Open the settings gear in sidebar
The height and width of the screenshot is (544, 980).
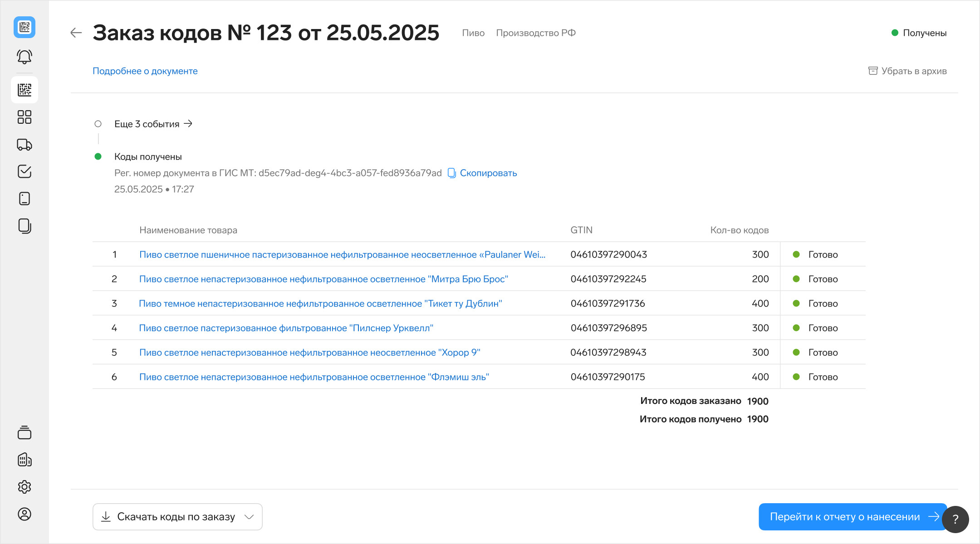[x=24, y=487]
